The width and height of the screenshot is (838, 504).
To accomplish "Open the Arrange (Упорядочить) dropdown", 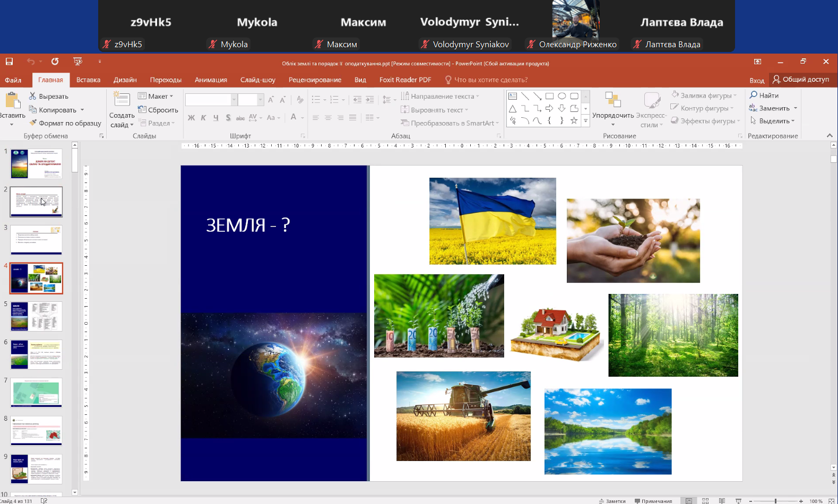I will (x=612, y=115).
